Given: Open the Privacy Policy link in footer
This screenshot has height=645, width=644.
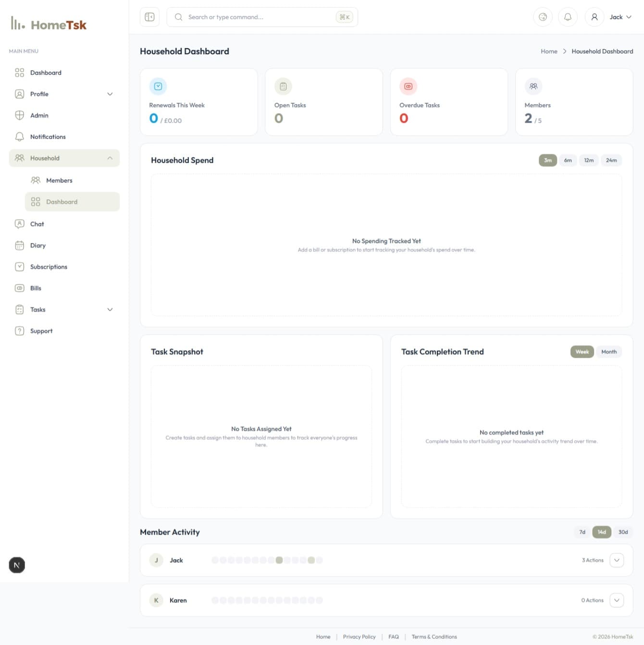Looking at the screenshot, I should [359, 636].
